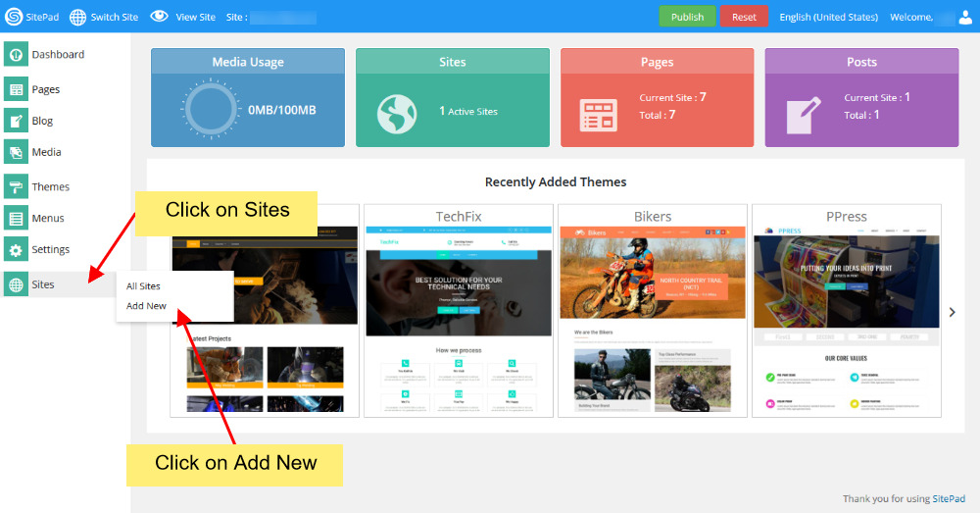Click the Posts card pencil icon

point(804,115)
